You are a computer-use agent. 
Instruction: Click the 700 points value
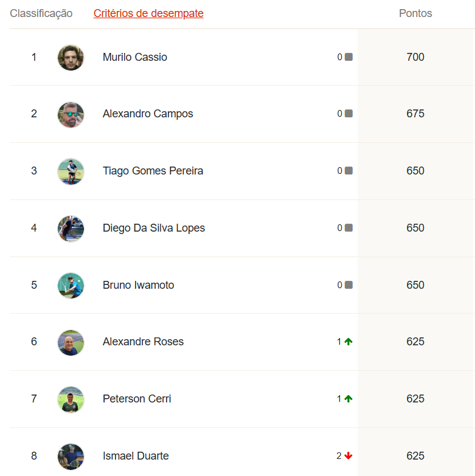[x=415, y=57]
